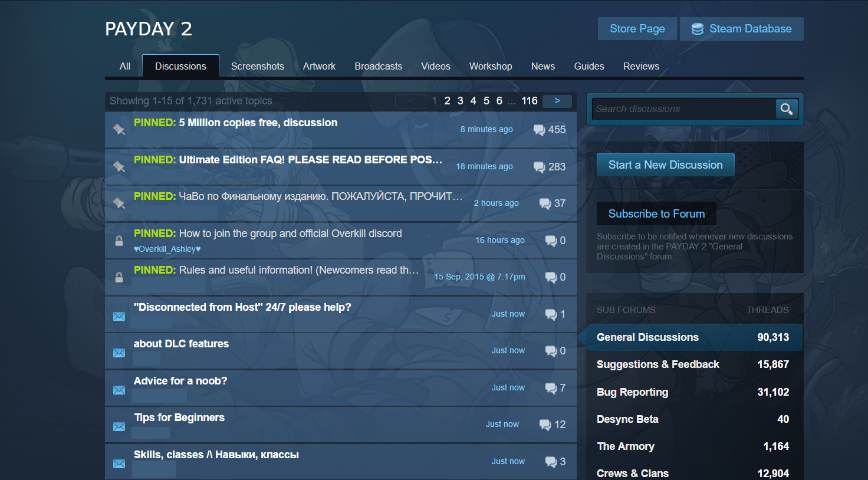The height and width of the screenshot is (480, 868).
Task: Click envelope icon of Disconnected from Host thread
Action: pyautogui.click(x=119, y=316)
